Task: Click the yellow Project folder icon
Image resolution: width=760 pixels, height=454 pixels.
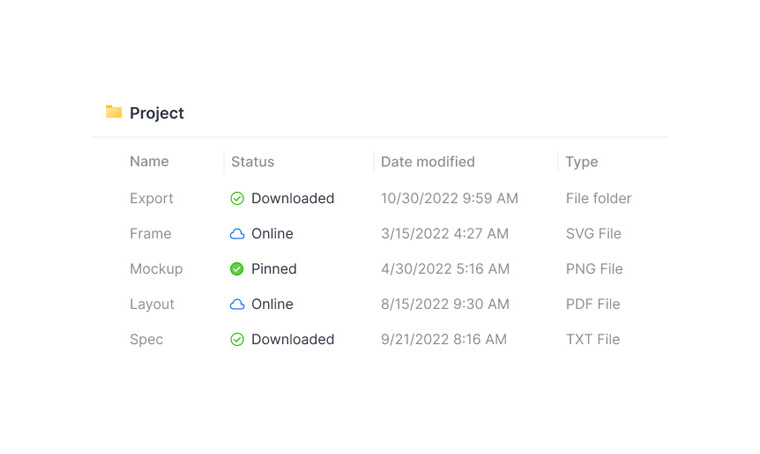Action: coord(114,112)
